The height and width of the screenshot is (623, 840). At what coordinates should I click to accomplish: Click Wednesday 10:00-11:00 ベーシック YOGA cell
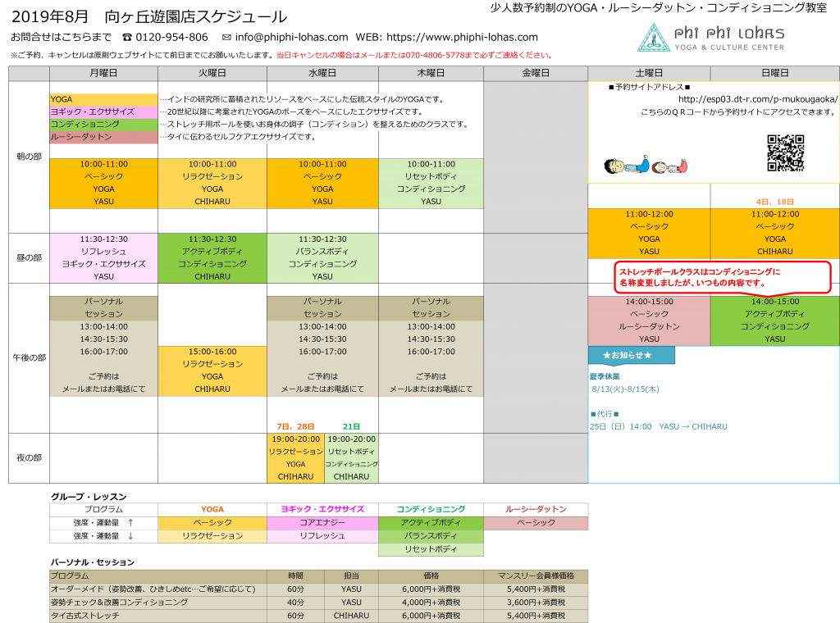(x=322, y=183)
